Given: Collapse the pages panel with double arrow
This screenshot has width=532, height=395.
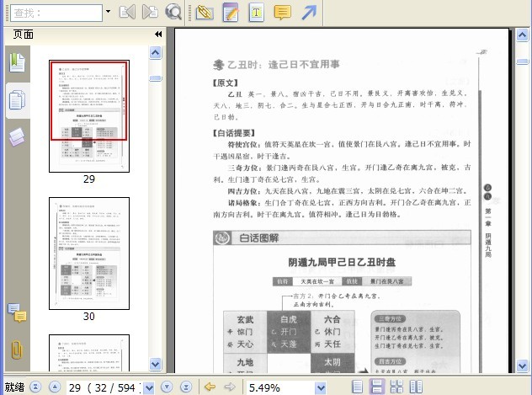Looking at the screenshot, I should pyautogui.click(x=158, y=35).
